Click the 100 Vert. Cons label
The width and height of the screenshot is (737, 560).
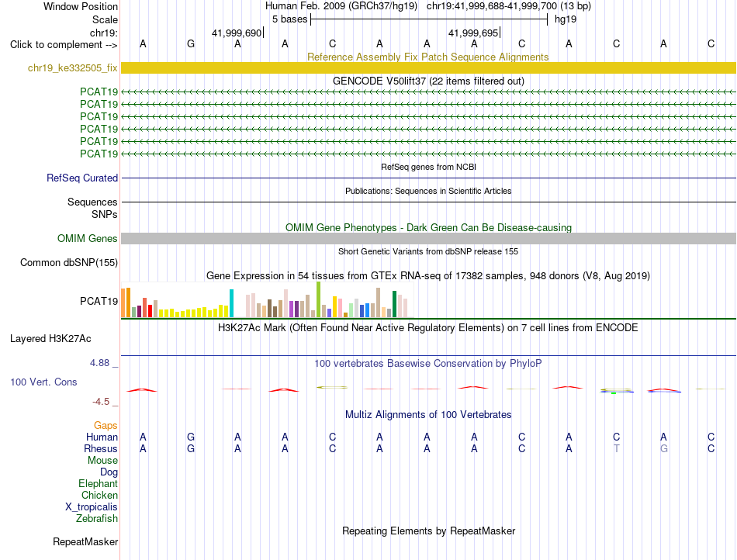click(43, 382)
